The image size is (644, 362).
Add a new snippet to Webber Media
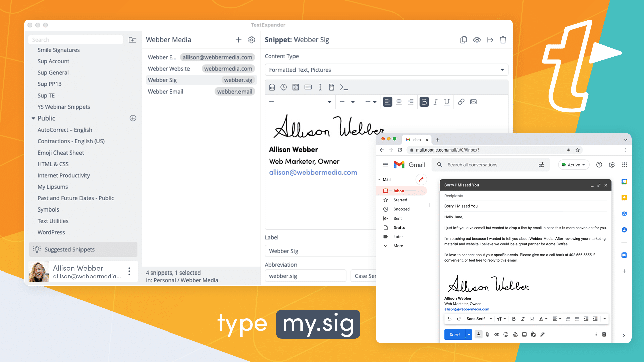tap(238, 40)
